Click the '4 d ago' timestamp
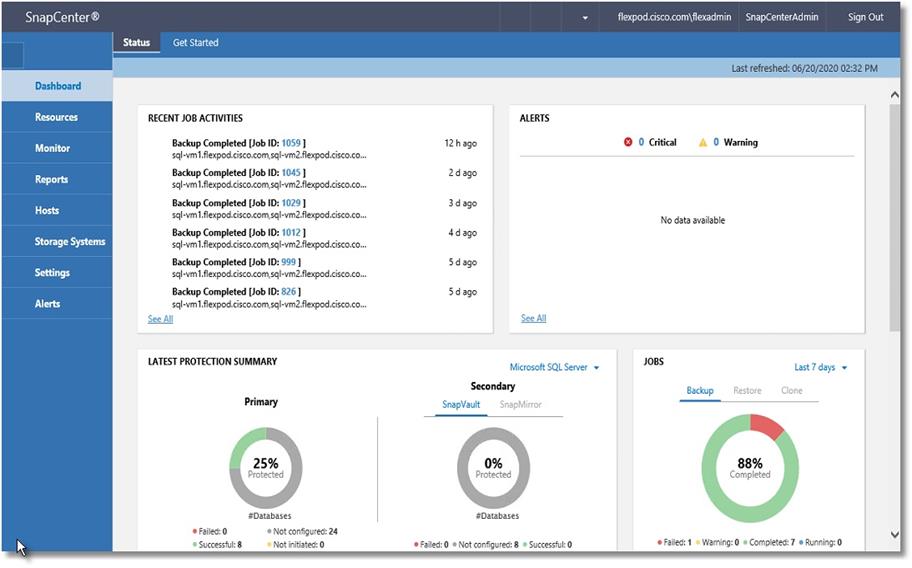This screenshot has height=568, width=912. (x=462, y=233)
